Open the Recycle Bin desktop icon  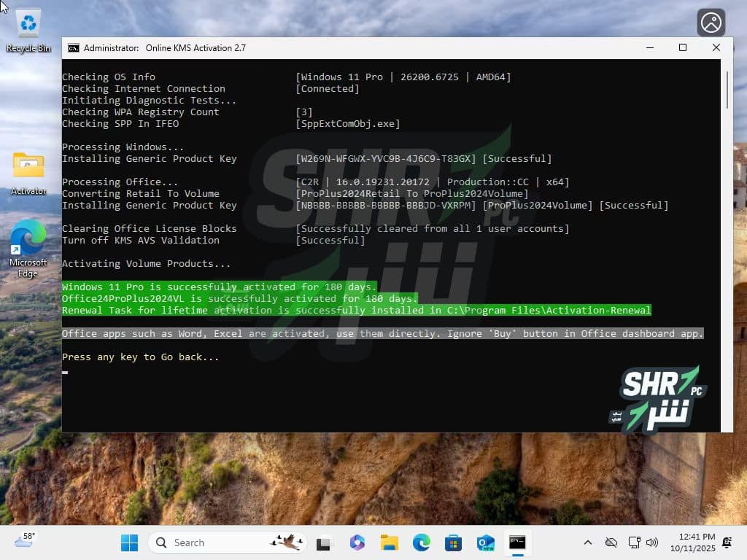28,30
